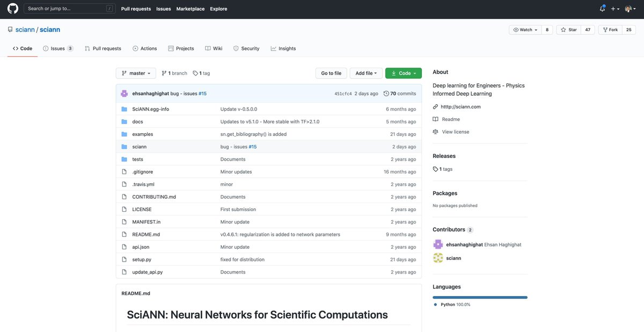This screenshot has width=644, height=332.
Task: Open the http://sciann.com link
Action: (460, 107)
